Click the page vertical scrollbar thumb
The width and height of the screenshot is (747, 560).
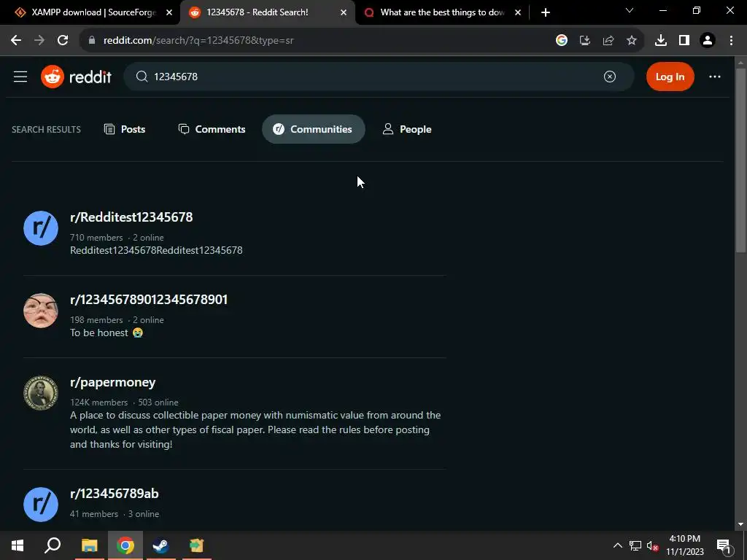(x=740, y=160)
